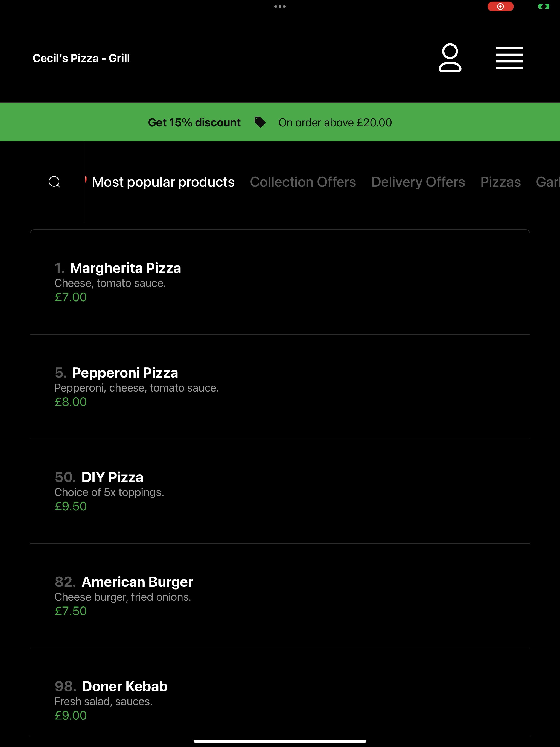Open the hamburger menu
560x747 pixels.
coord(509,58)
